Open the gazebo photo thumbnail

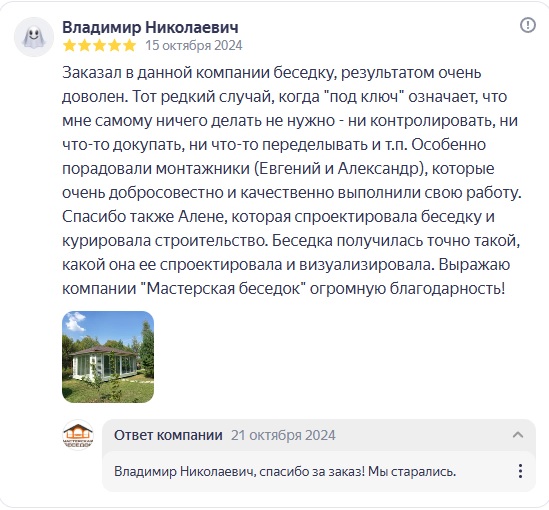(108, 357)
